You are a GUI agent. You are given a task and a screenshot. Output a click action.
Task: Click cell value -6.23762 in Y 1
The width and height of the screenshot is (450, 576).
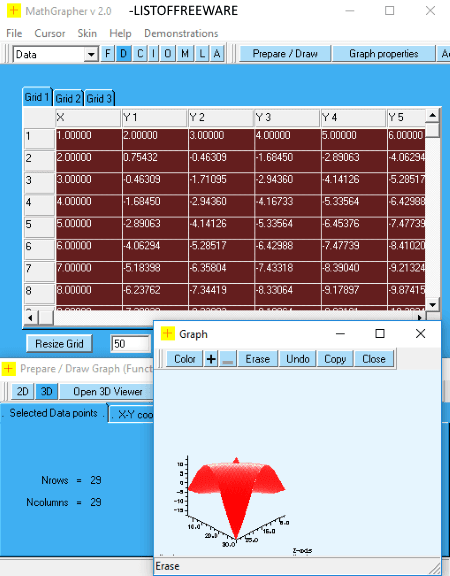coord(155,293)
